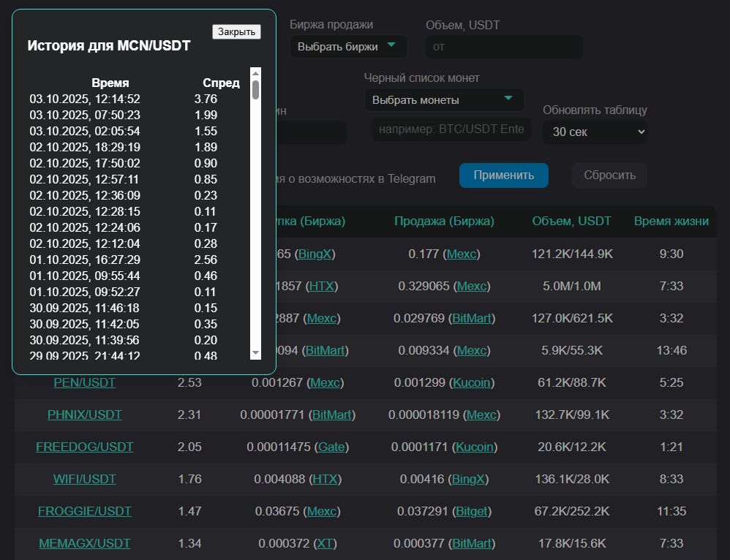This screenshot has width=730, height=560.
Task: Expand the blacklist 'Выбрать монеты' dropdown
Action: click(x=443, y=99)
